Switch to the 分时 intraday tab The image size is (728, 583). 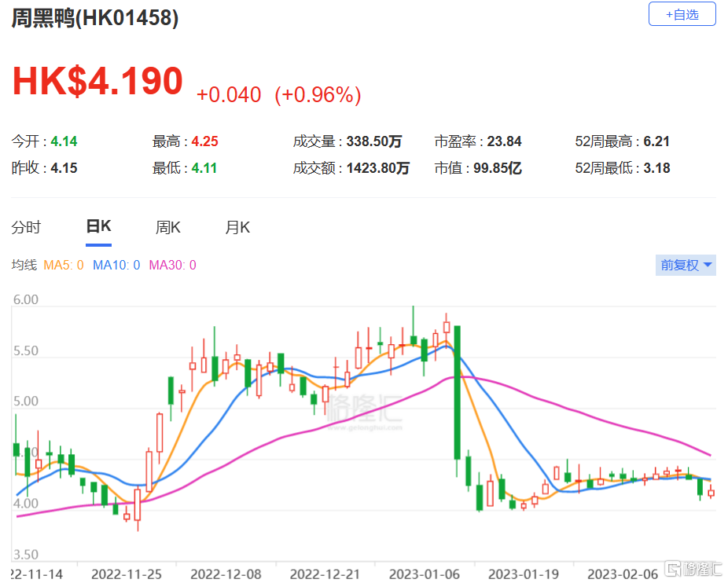point(26,227)
